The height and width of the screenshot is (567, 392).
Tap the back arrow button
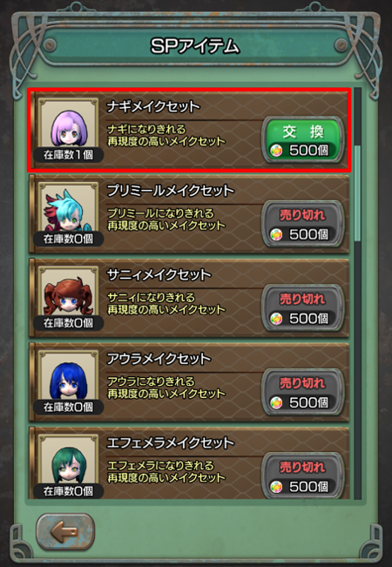pyautogui.click(x=65, y=531)
